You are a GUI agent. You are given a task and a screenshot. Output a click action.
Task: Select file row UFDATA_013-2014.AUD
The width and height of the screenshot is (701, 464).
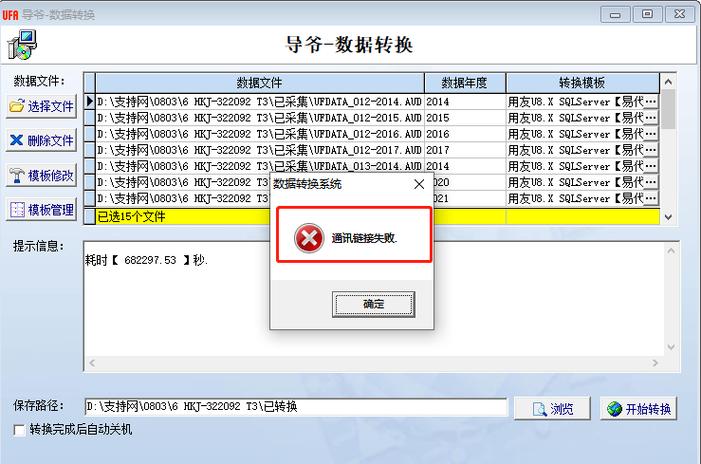tap(260, 166)
